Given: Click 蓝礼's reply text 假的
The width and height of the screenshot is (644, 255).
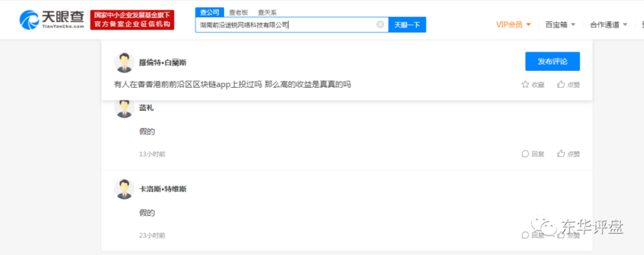Looking at the screenshot, I should 147,132.
